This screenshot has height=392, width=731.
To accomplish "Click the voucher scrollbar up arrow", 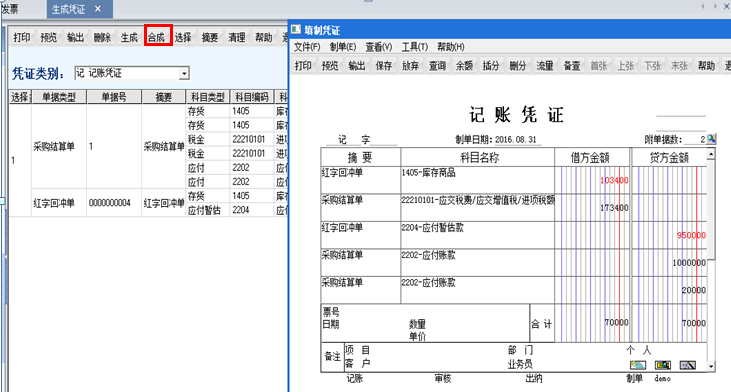I will tap(711, 154).
